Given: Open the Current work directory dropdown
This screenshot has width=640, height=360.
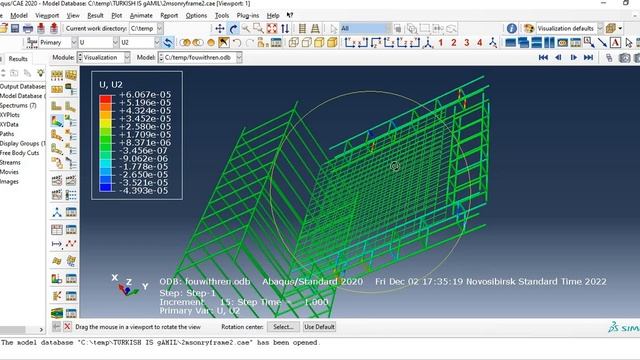Looking at the screenshot, I should tap(160, 29).
